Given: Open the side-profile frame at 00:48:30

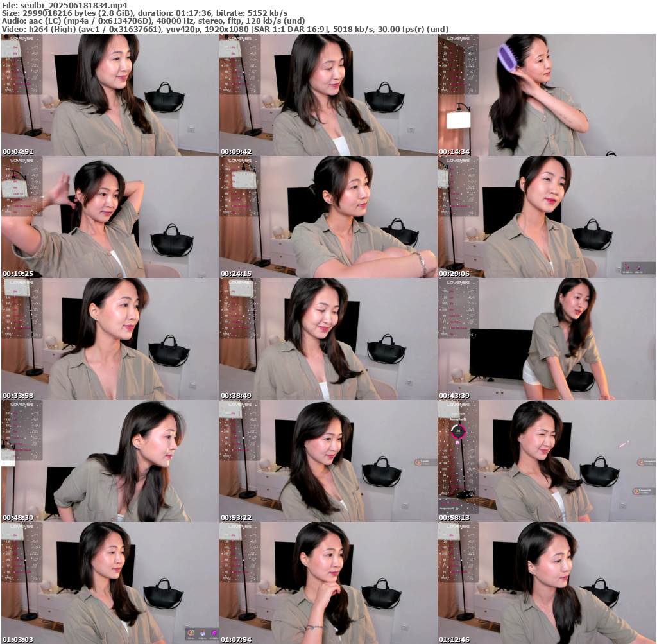Looking at the screenshot, I should [110, 461].
